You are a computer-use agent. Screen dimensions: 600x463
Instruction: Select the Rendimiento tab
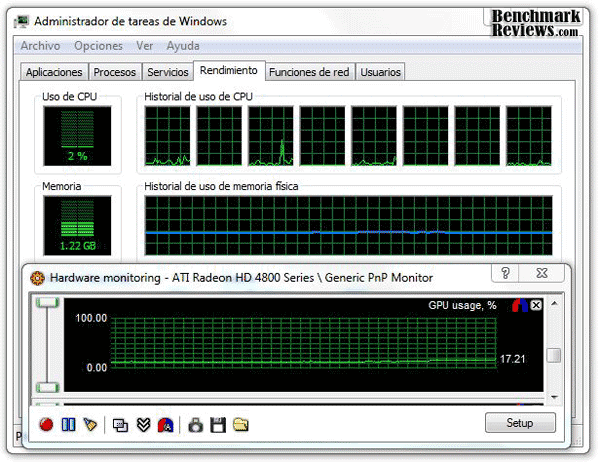(x=229, y=70)
